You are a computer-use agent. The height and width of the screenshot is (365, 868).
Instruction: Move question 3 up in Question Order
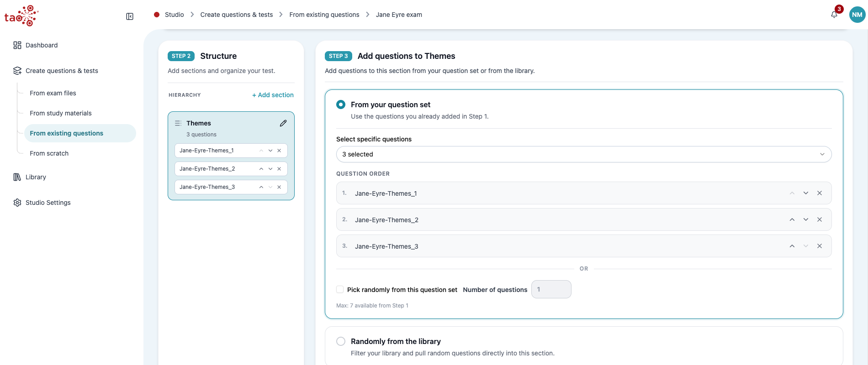(x=792, y=246)
